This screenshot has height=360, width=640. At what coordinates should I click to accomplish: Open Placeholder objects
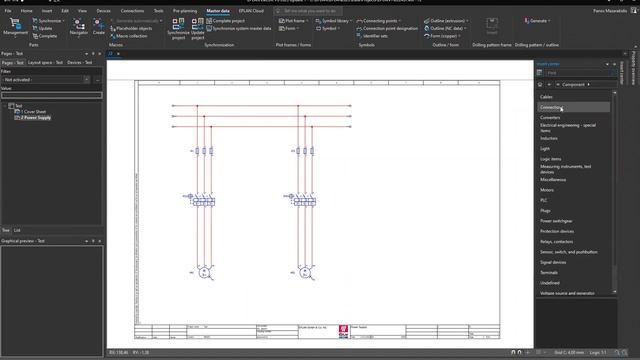point(131,28)
